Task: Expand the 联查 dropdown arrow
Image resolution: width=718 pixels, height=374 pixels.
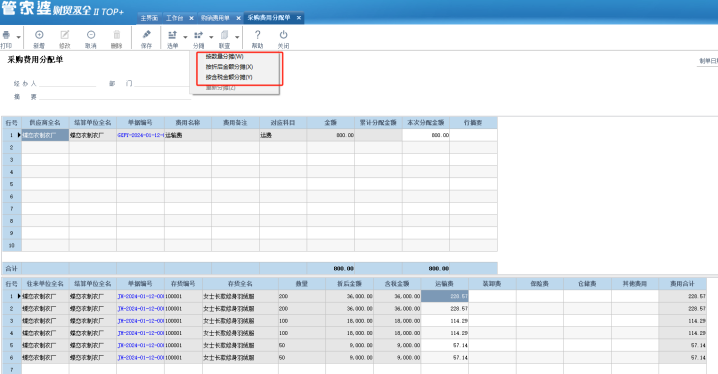Action: pyautogui.click(x=237, y=37)
